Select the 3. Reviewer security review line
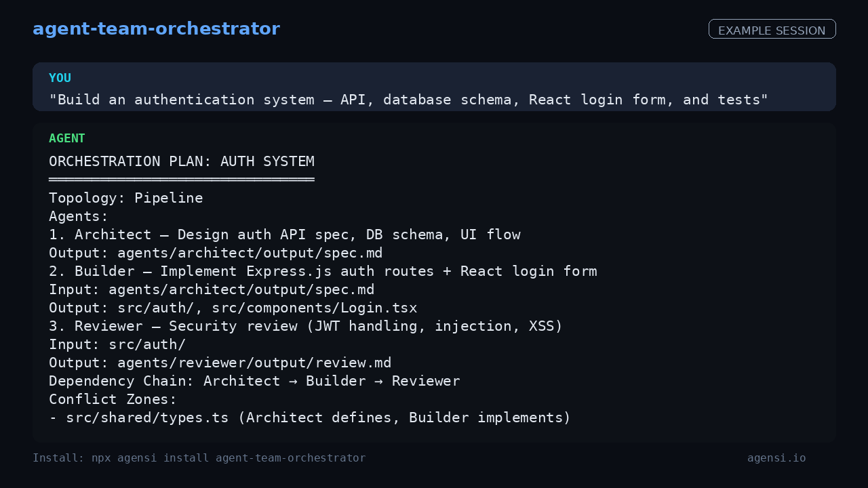 coord(306,326)
